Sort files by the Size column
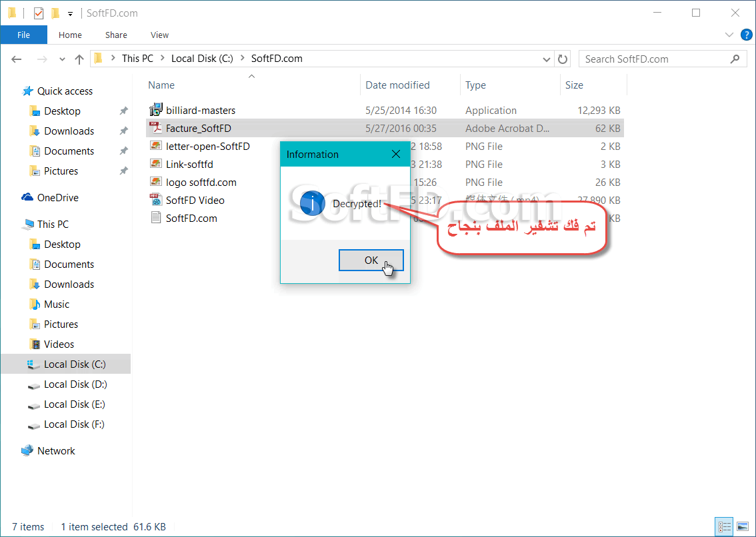 [x=574, y=85]
